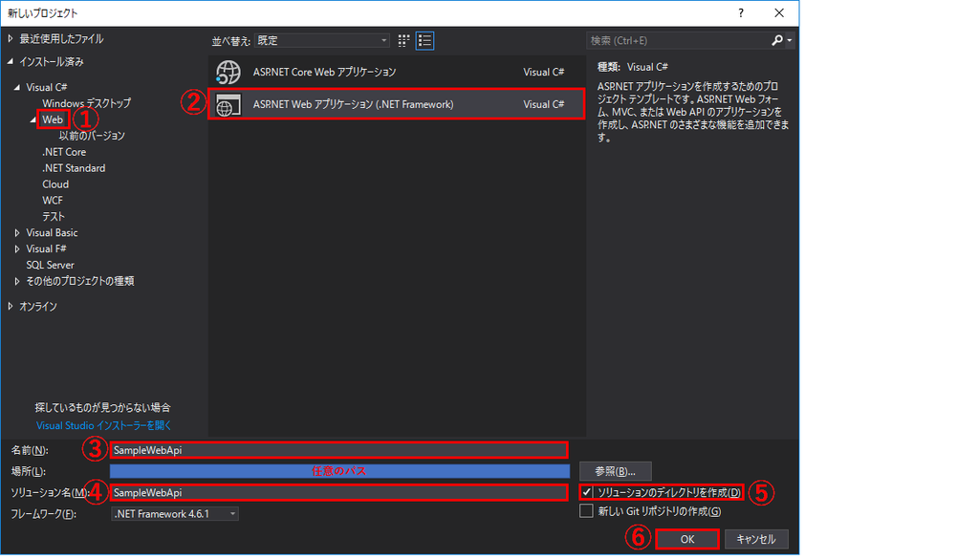Open the sort order dropdown
This screenshot has height=560, width=979.
[x=322, y=40]
